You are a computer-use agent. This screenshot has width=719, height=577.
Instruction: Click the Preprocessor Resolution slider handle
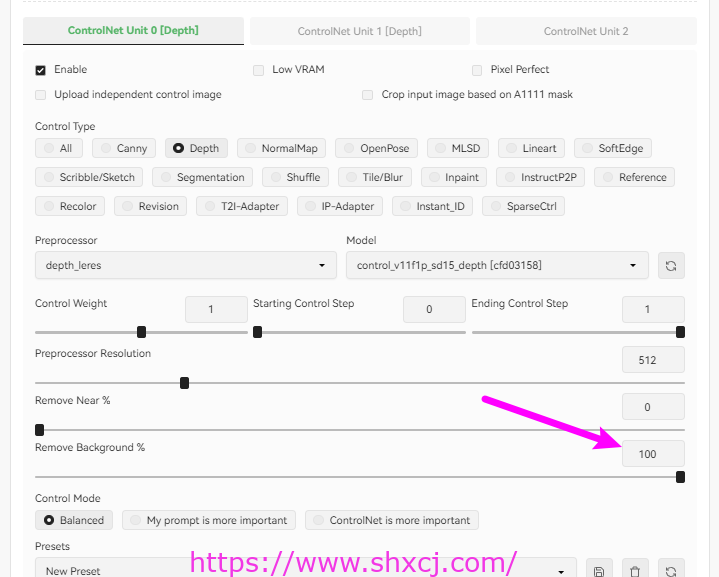click(x=184, y=383)
